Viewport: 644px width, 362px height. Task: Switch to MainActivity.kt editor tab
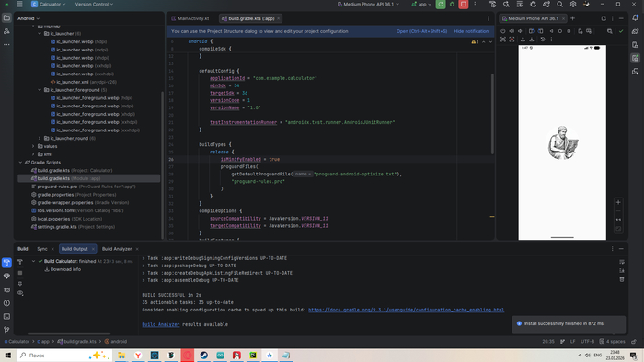point(190,18)
